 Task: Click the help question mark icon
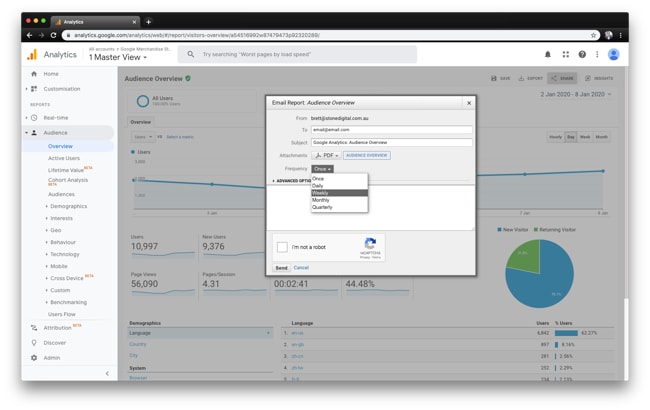point(582,54)
